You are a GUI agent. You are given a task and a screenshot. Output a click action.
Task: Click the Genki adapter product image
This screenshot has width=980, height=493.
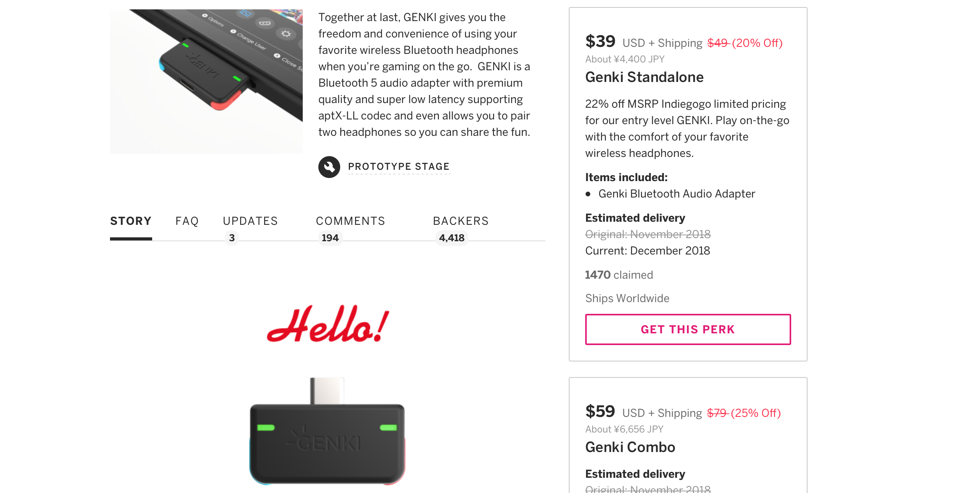pyautogui.click(x=327, y=433)
